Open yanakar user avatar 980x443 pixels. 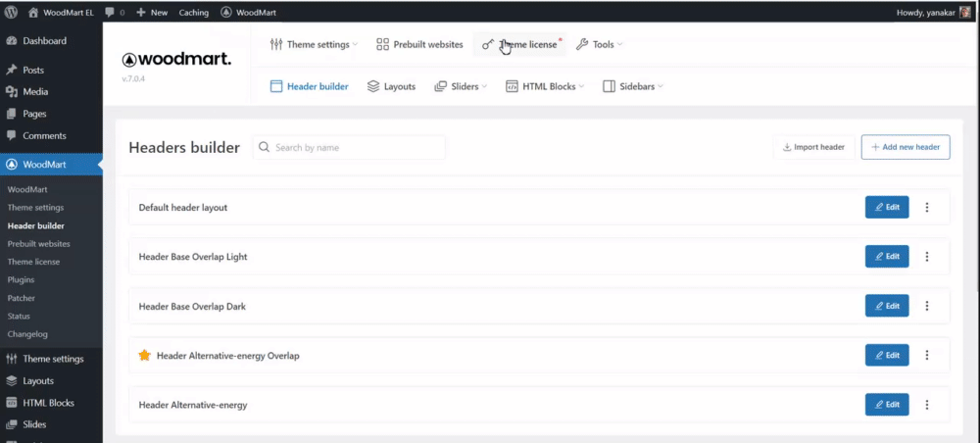(x=965, y=12)
